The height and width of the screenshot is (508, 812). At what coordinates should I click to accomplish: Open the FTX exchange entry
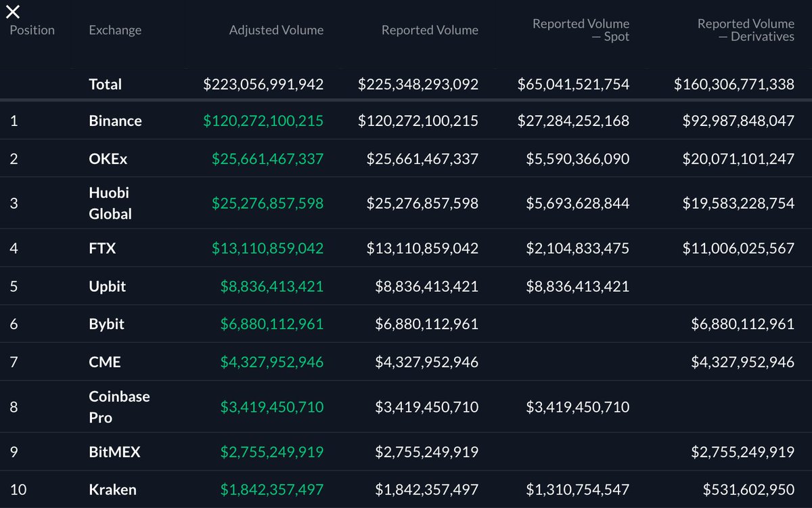pyautogui.click(x=102, y=248)
